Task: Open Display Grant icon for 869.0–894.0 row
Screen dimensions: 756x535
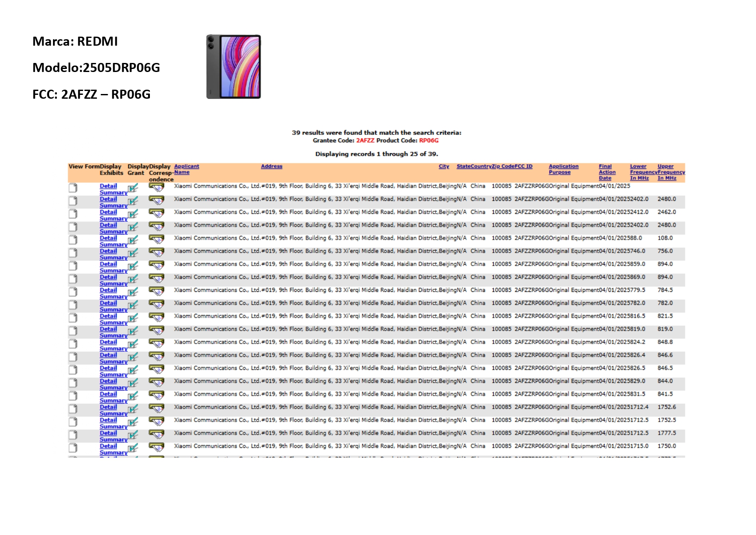Action: [133, 279]
